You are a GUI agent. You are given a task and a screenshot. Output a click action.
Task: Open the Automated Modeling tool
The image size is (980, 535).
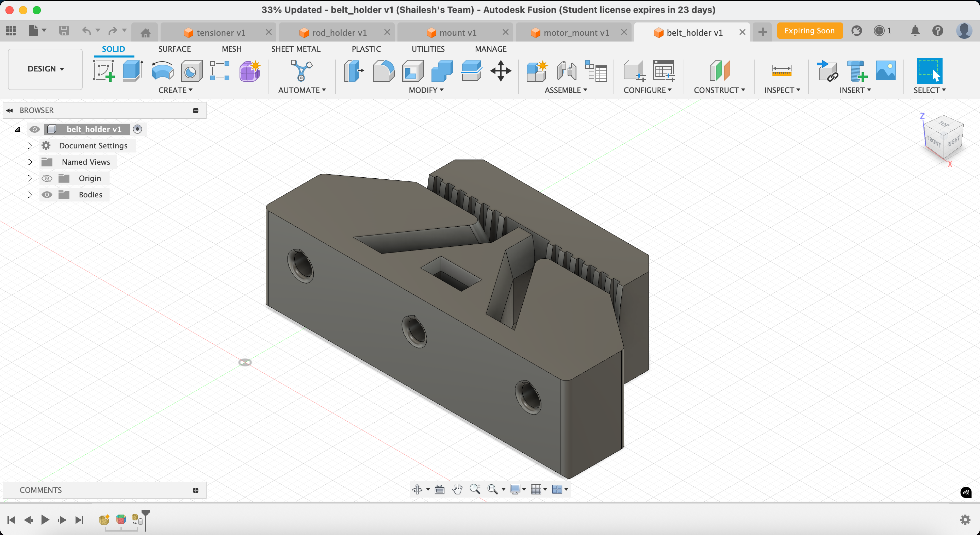301,70
